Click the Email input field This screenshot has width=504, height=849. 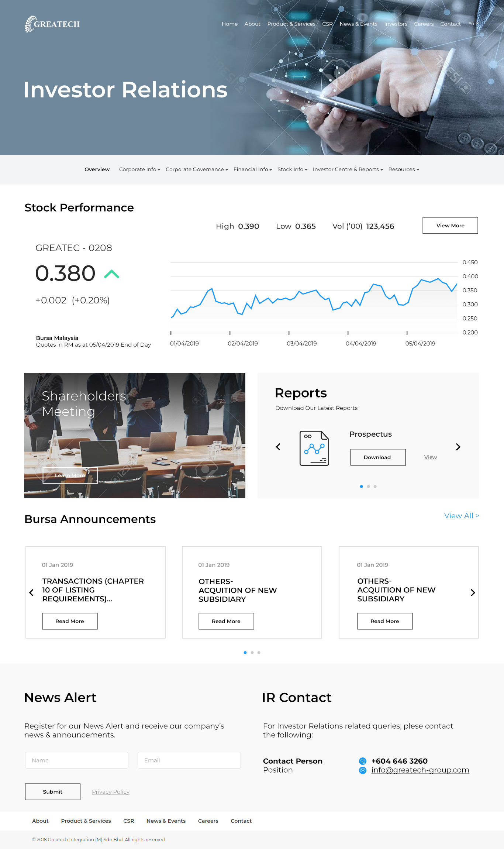coord(189,760)
